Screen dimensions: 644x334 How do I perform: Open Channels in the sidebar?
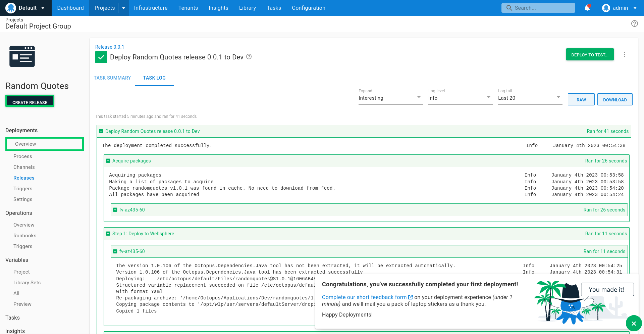(24, 167)
